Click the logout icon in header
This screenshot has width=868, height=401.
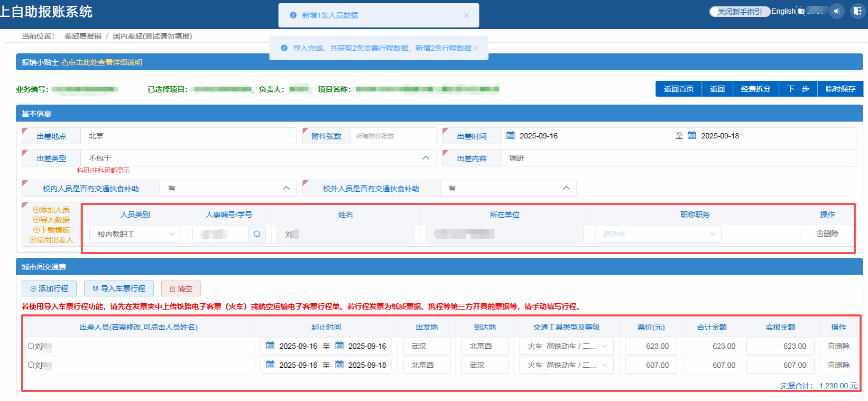click(x=857, y=11)
